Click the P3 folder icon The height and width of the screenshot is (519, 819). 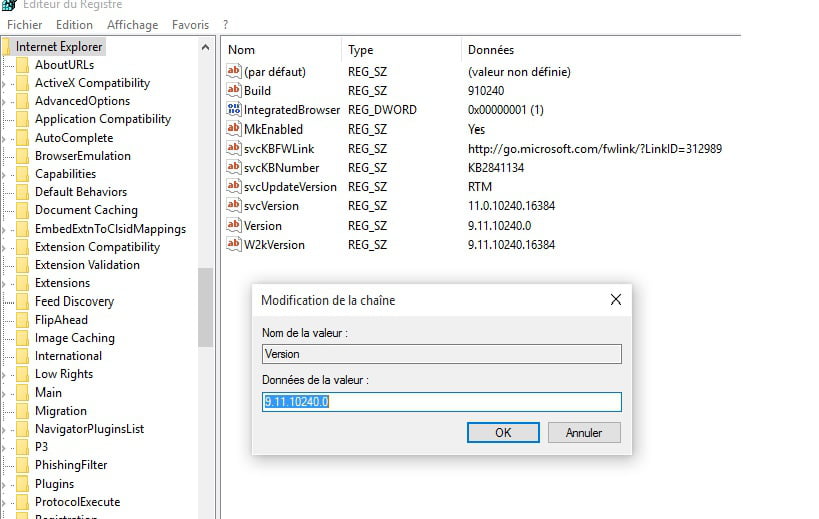tap(22, 447)
